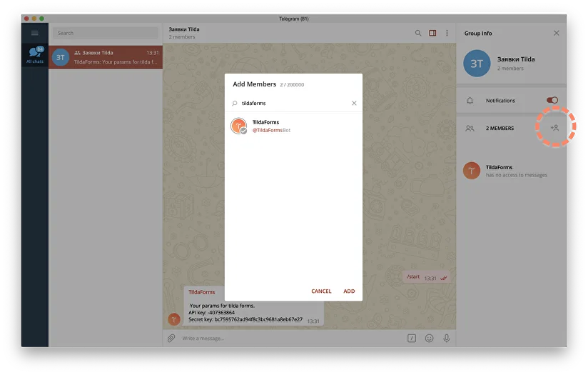The height and width of the screenshot is (375, 588).
Task: Click the attach file paperclip icon
Action: 171,338
